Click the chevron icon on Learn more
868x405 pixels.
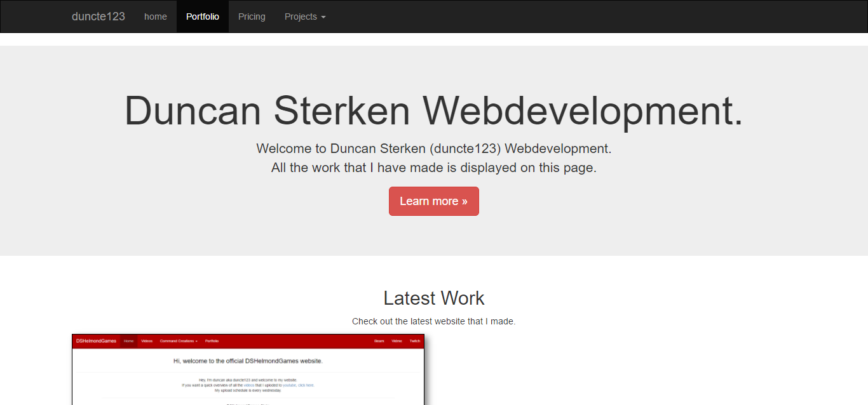[463, 201]
